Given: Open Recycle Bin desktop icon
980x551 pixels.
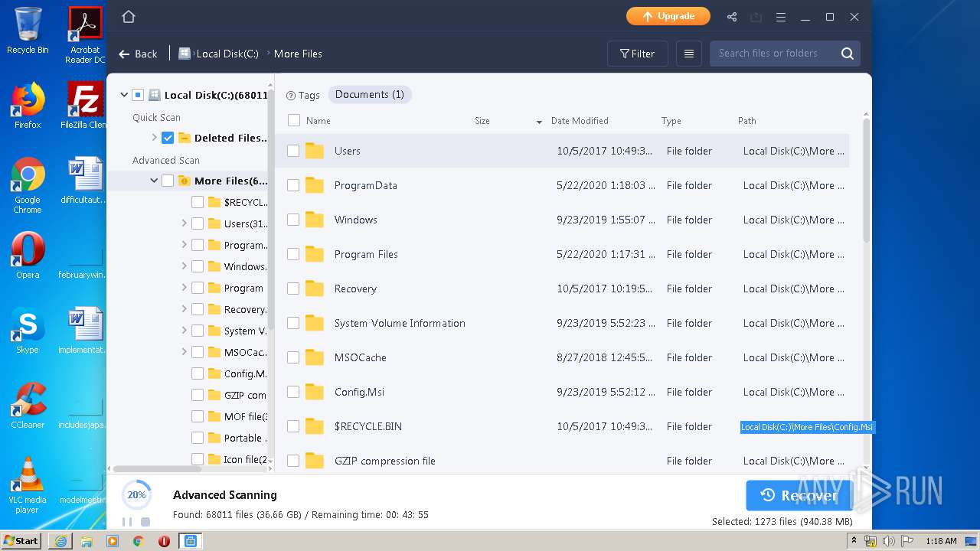Looking at the screenshot, I should click(x=28, y=31).
